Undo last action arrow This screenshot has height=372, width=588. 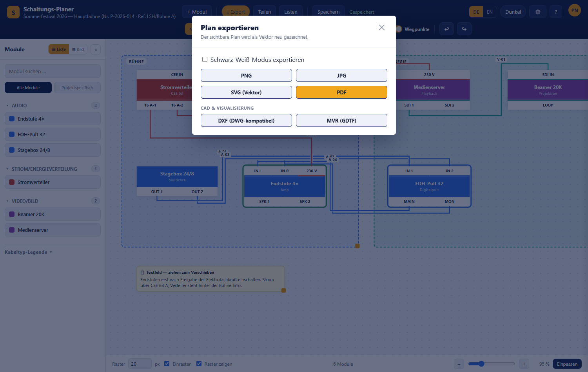(446, 29)
